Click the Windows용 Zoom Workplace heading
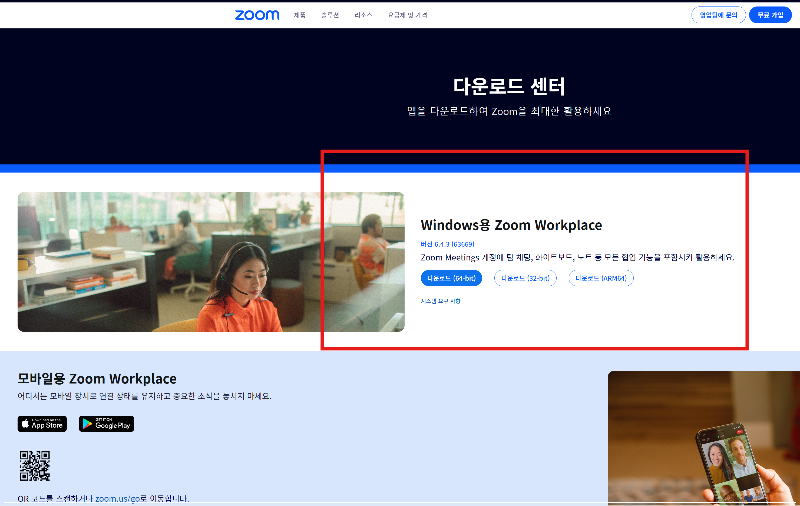Viewport: 800px width, 506px height. tap(511, 225)
